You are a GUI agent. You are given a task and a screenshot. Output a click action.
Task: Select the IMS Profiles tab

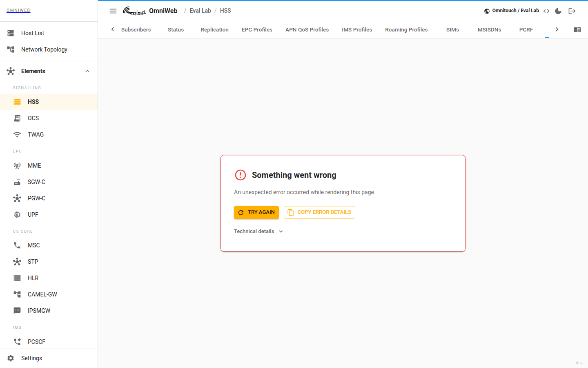click(x=357, y=29)
